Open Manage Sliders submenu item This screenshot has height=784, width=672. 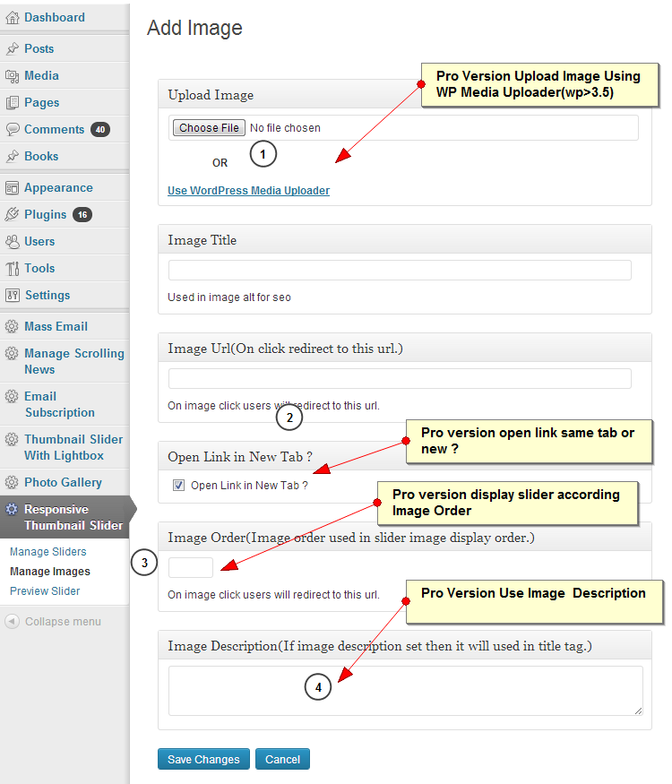48,552
